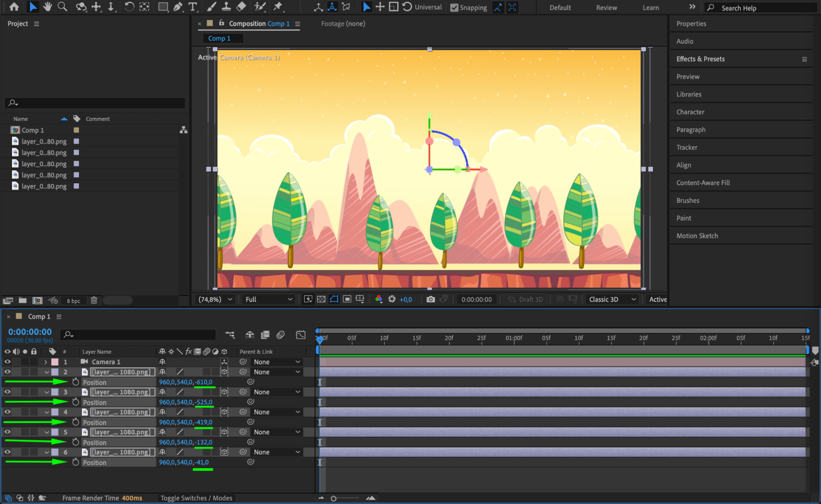Click Toggle Switches / Modes button
The image size is (821, 504).
click(x=196, y=498)
